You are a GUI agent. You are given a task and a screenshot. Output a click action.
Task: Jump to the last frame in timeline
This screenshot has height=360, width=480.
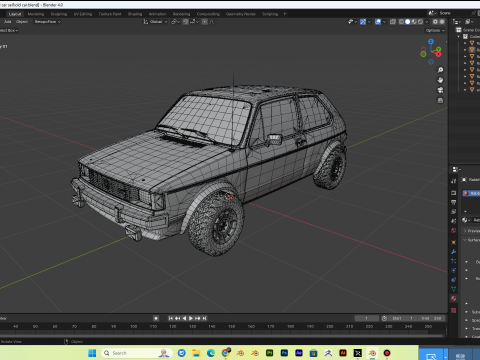[204, 318]
